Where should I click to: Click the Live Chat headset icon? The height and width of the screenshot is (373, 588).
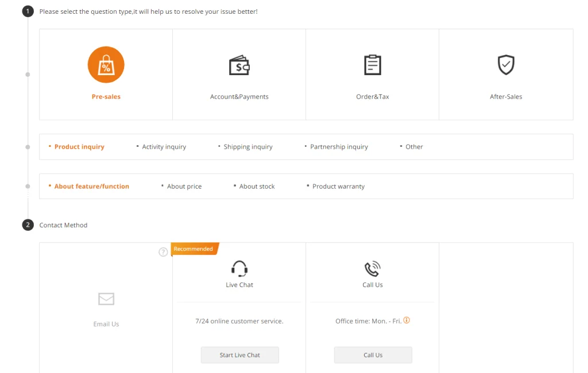pos(239,269)
